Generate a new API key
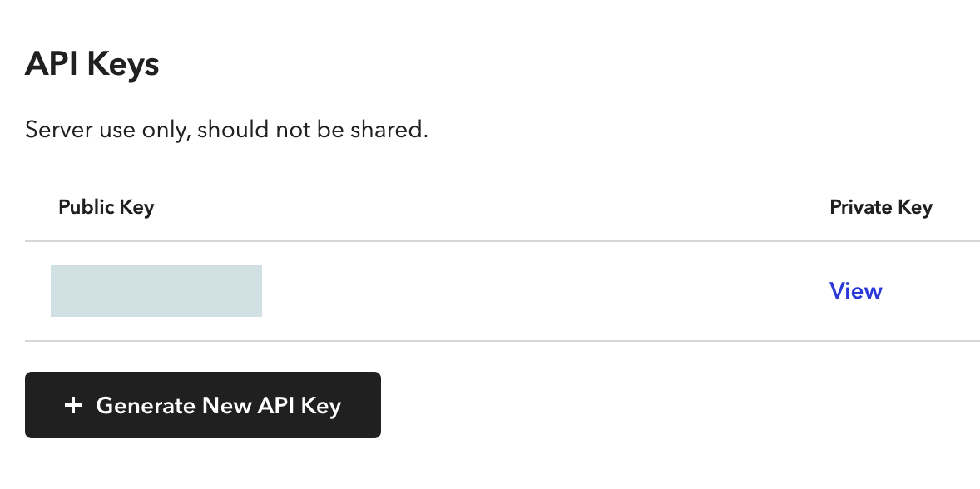This screenshot has width=980, height=489. click(202, 405)
